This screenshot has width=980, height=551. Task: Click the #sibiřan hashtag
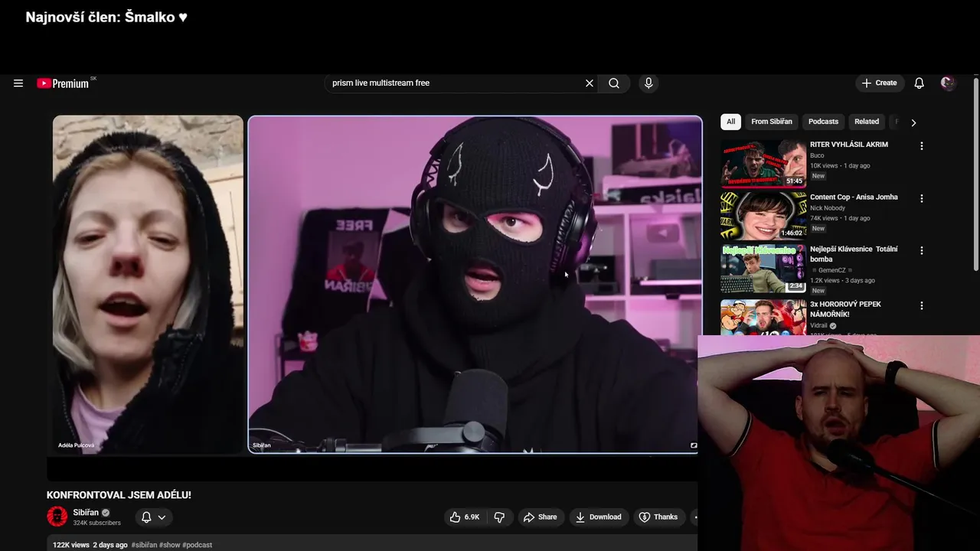144,545
